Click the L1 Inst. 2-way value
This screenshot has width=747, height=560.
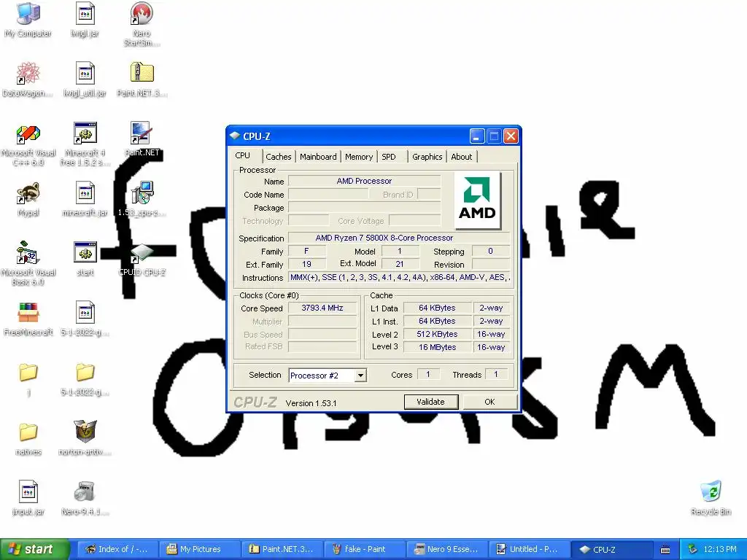(x=491, y=322)
